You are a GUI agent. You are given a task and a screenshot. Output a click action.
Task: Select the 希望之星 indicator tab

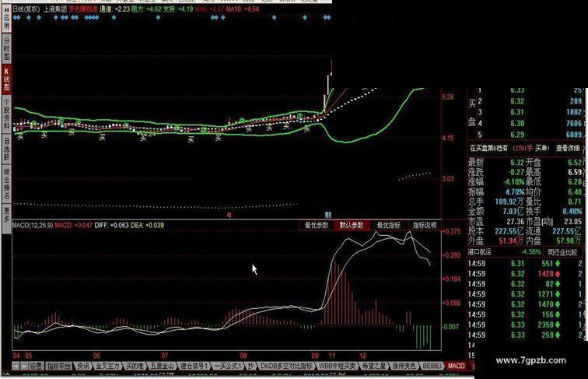373,366
